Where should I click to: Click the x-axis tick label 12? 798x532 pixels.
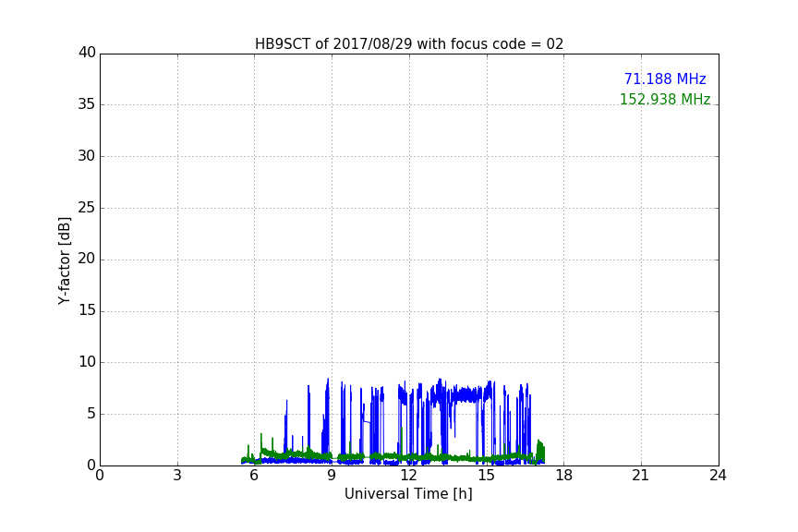(409, 476)
